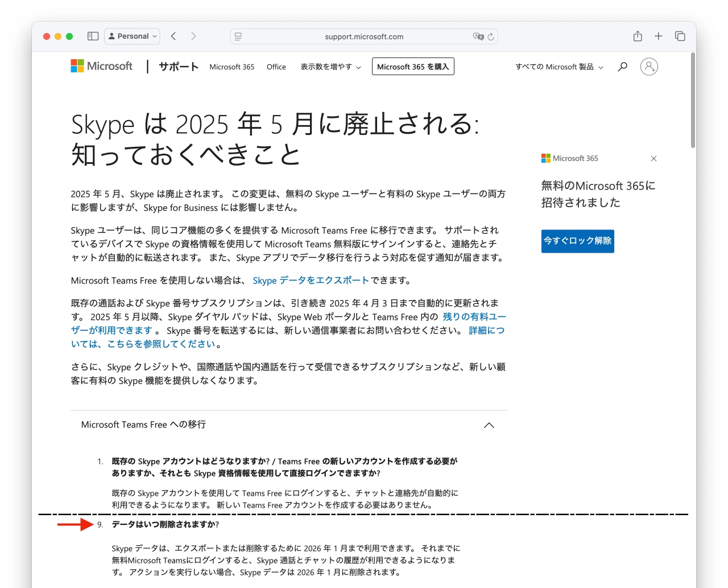Collapse the Microsoft Teams Free への移行 section
Screen dimensions: 728x588
click(x=489, y=425)
